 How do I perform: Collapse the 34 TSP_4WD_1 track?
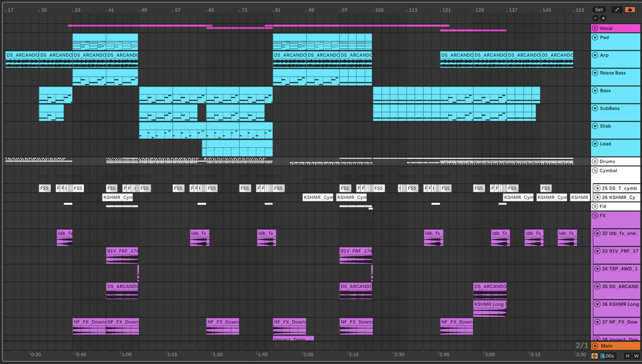(x=598, y=269)
